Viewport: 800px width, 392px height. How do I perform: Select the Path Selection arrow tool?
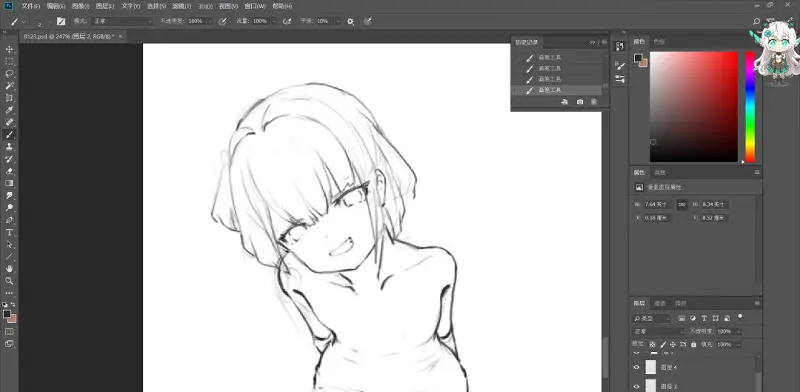coord(9,244)
